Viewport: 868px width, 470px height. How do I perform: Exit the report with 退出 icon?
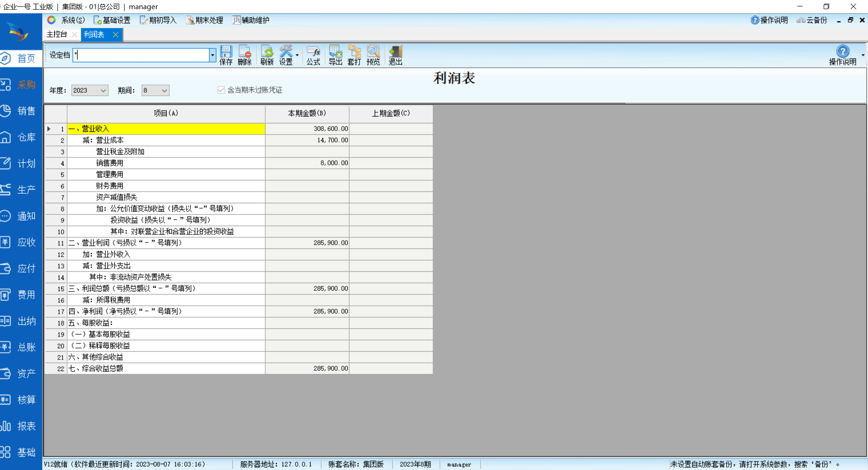point(395,55)
